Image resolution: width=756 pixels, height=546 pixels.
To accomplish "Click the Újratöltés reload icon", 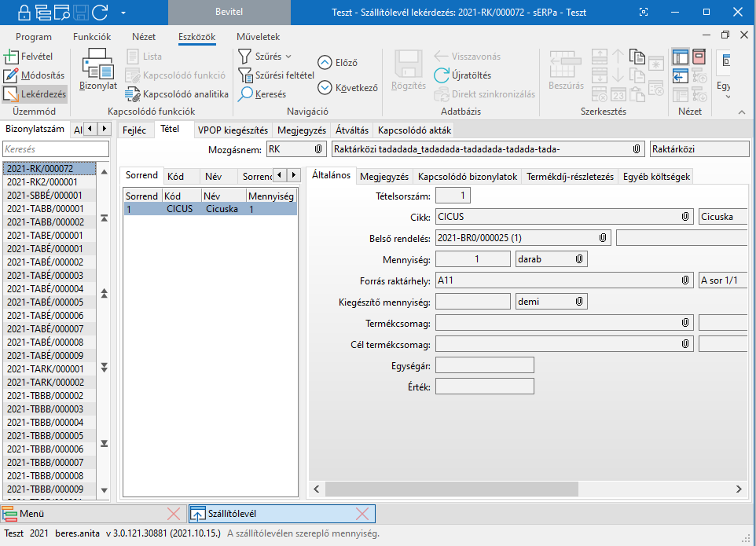I will click(441, 75).
